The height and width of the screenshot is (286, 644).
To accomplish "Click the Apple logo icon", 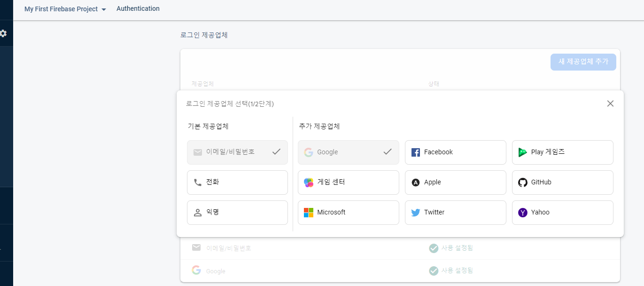I will 415,183.
